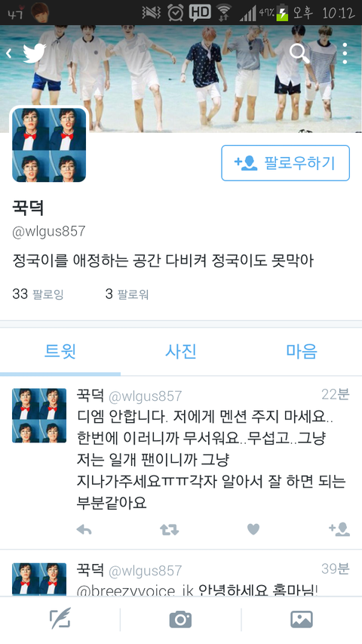
Task: Open the three-dot overflow menu
Action: point(345,54)
